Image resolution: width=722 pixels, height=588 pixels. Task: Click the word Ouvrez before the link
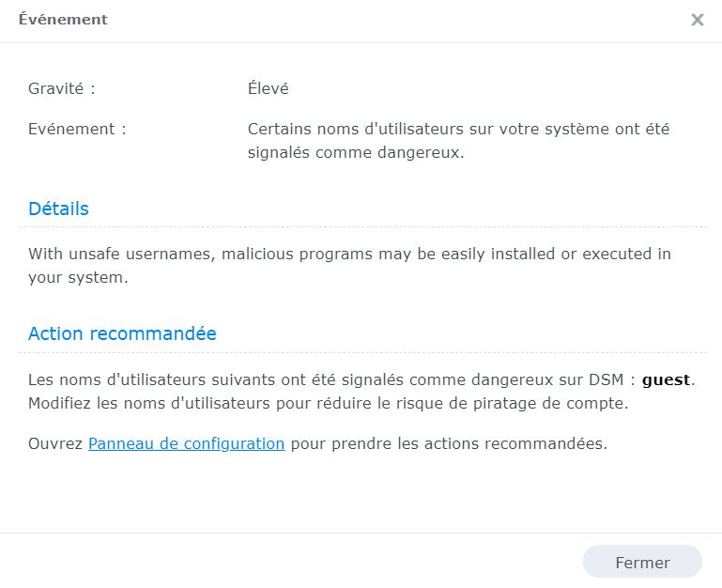[x=55, y=443]
